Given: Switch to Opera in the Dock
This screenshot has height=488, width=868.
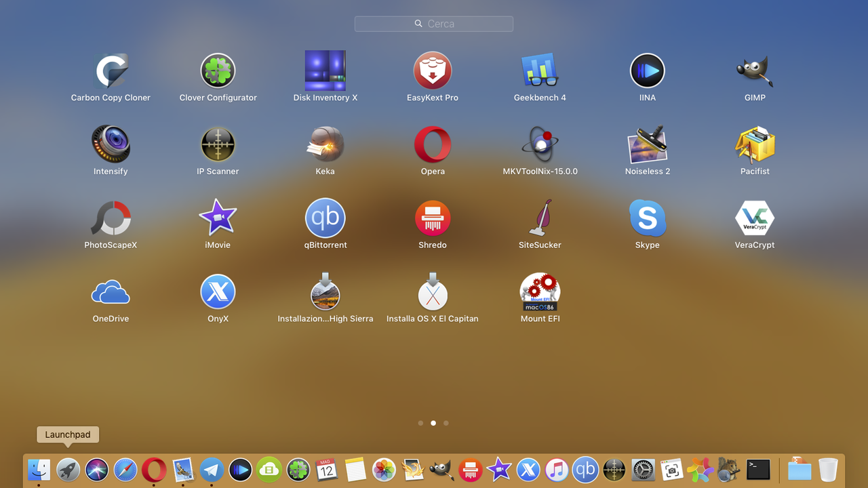Looking at the screenshot, I should (x=154, y=469).
